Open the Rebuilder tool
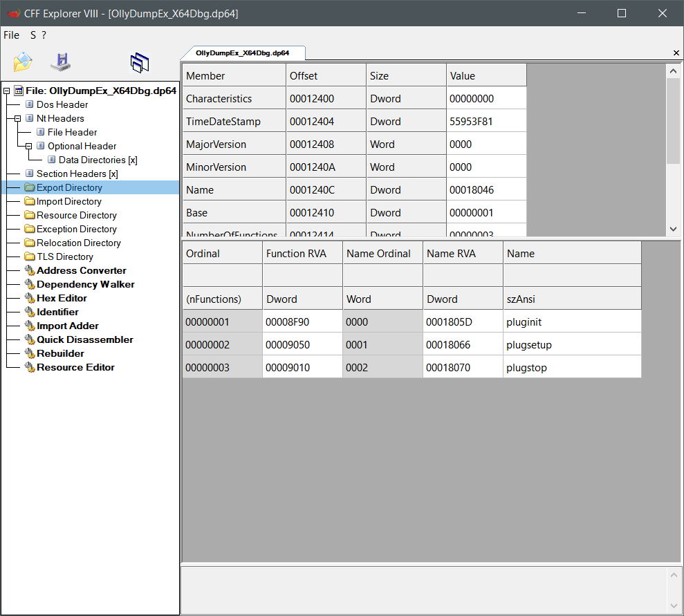Viewport: 684px width, 616px height. pyautogui.click(x=60, y=353)
